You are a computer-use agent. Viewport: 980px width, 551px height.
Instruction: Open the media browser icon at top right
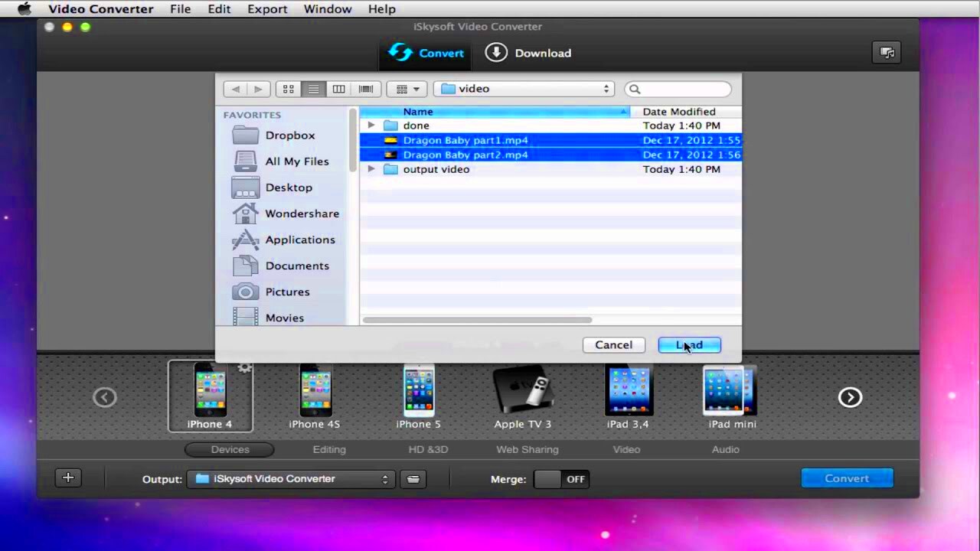click(x=887, y=53)
